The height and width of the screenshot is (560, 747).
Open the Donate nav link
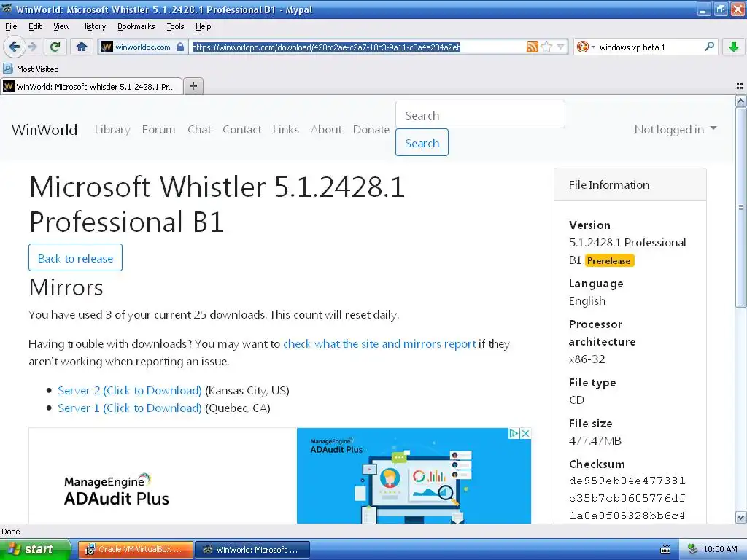[x=371, y=130]
